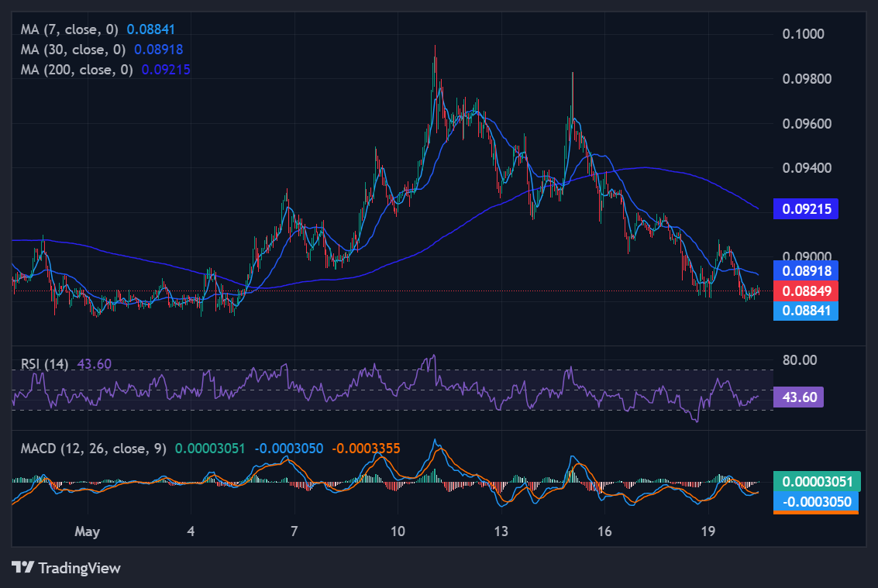Viewport: 878px width, 588px height.
Task: Click the MACD (12, 26, close, 9) label
Action: (94, 449)
